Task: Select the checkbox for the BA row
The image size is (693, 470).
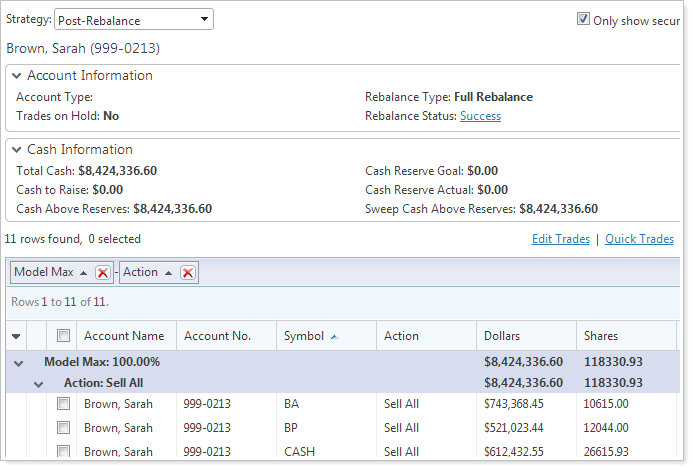Action: (x=63, y=404)
